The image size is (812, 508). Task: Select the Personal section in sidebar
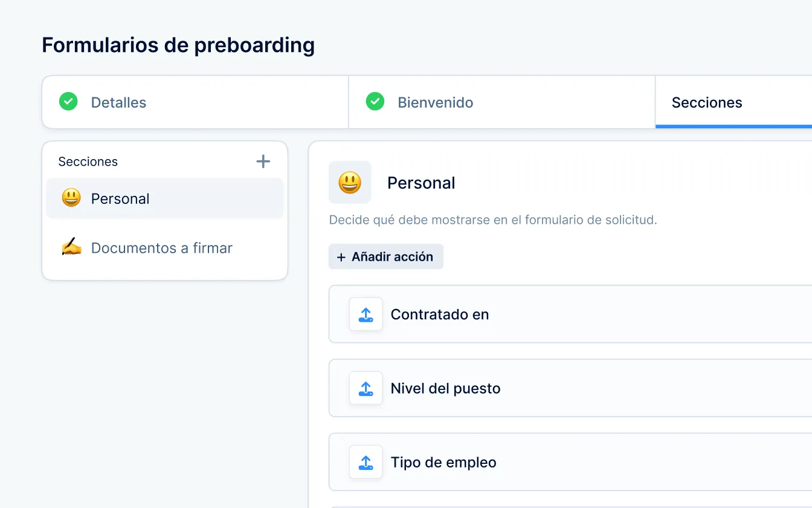pos(120,199)
